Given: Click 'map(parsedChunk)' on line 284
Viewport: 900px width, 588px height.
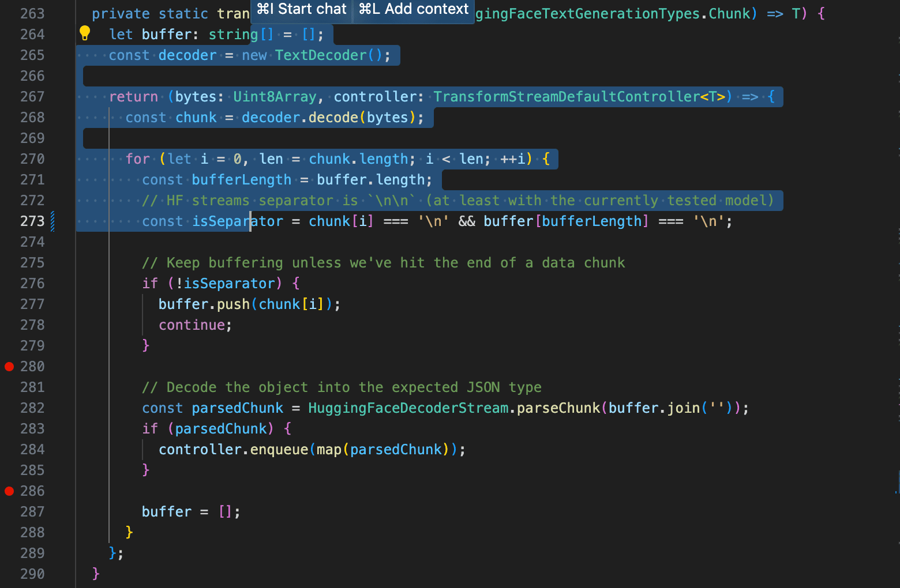Looking at the screenshot, I should (x=383, y=450).
